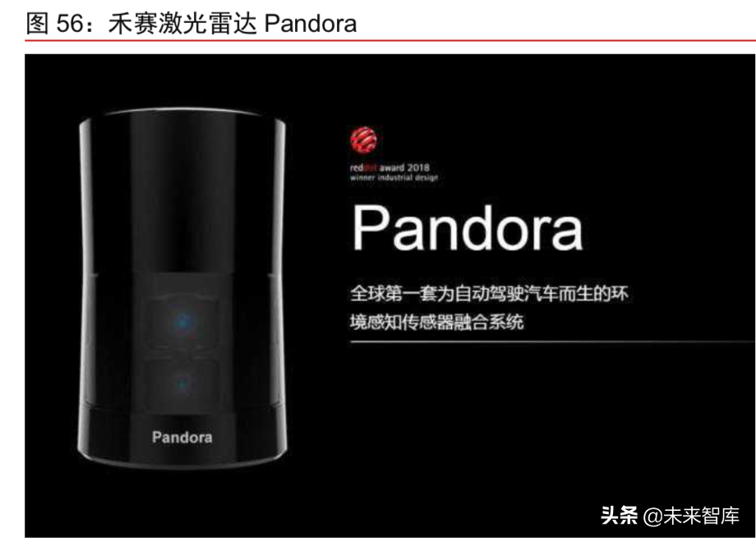Click the figure title 图 56 caption
756x542 pixels.
click(x=191, y=23)
